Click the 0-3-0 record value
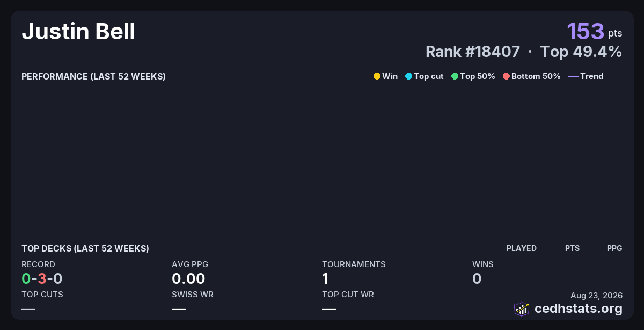The width and height of the screenshot is (644, 330). [42, 278]
